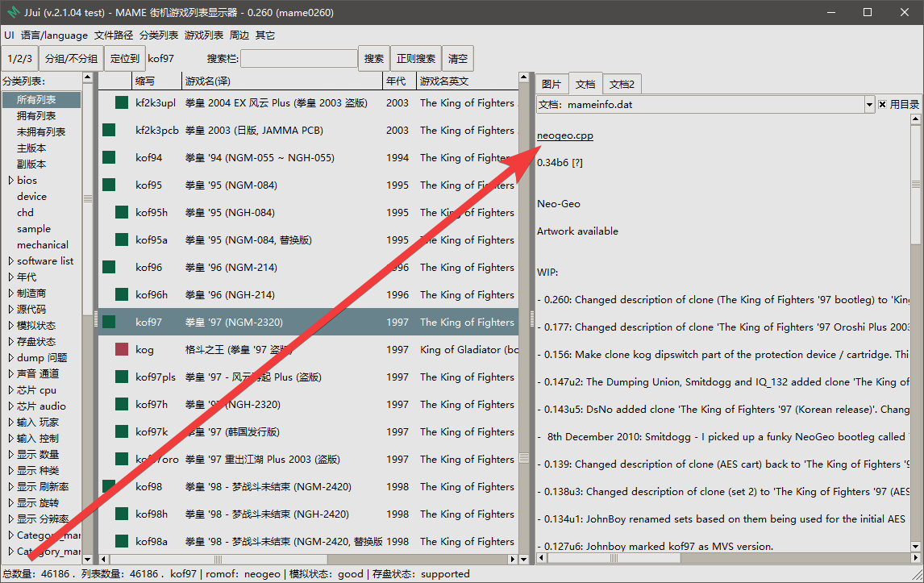The image size is (924, 583).
Task: Expand the software list node
Action: coord(10,260)
